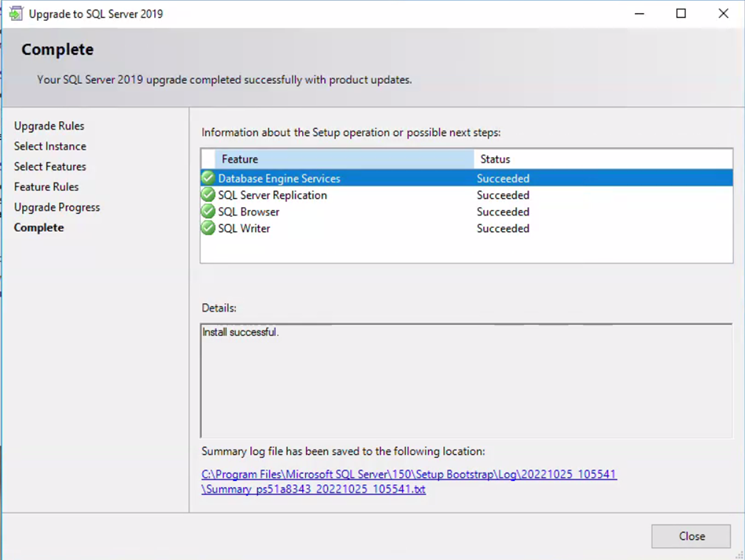Click the 'Information about the Setup operation' label
Image resolution: width=745 pixels, height=560 pixels.
pos(351,133)
